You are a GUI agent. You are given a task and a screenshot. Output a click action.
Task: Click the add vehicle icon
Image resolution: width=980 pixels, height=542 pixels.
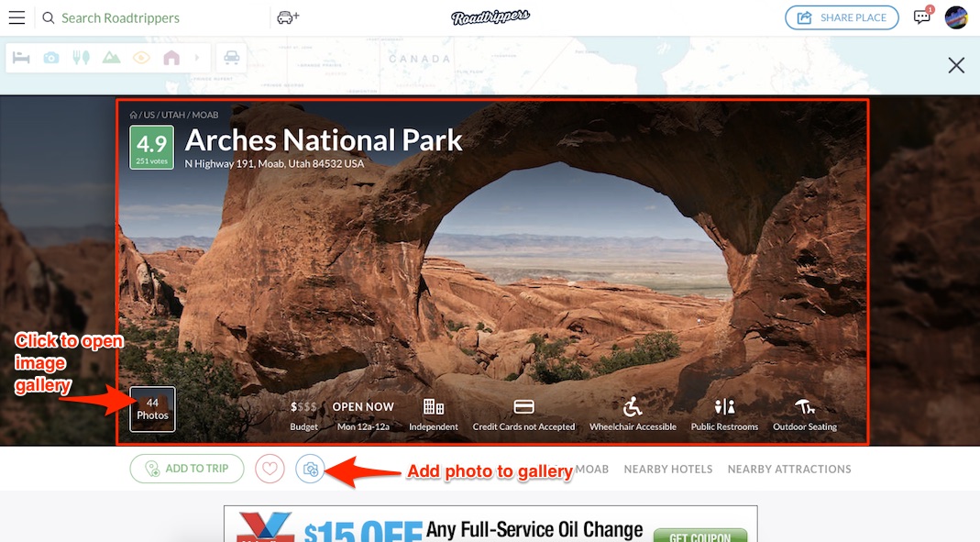(x=288, y=17)
